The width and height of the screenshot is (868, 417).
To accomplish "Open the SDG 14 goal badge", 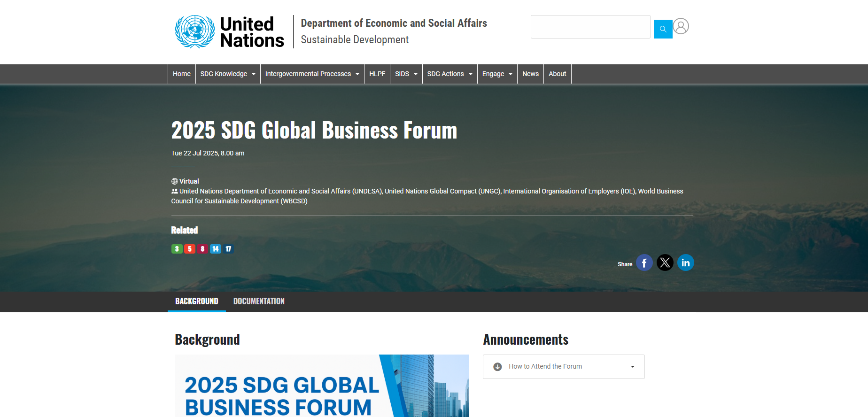I will (x=215, y=249).
